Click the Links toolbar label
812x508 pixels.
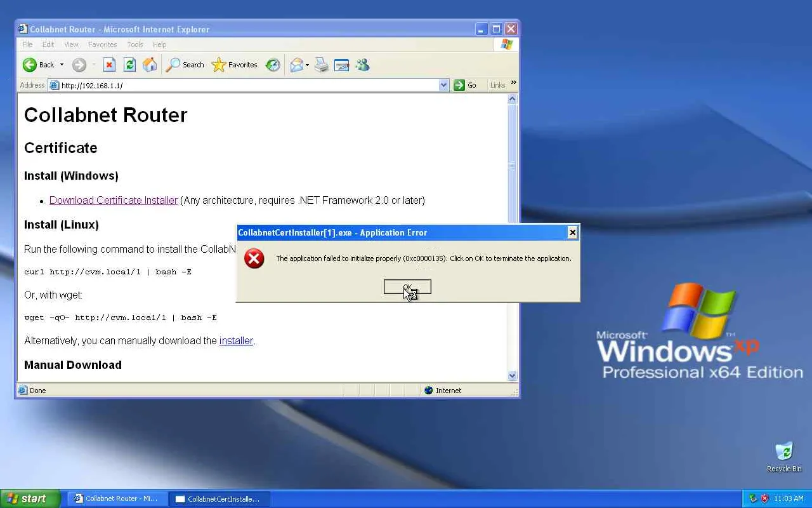tap(497, 85)
